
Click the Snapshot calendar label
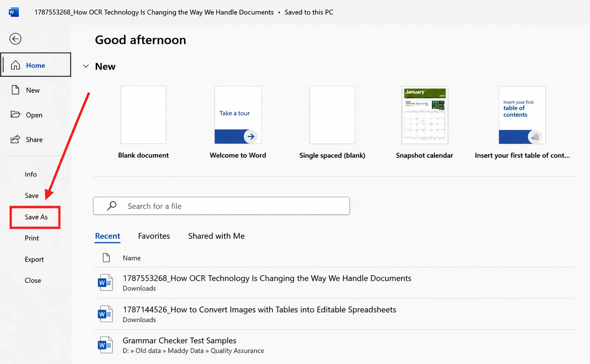(424, 156)
